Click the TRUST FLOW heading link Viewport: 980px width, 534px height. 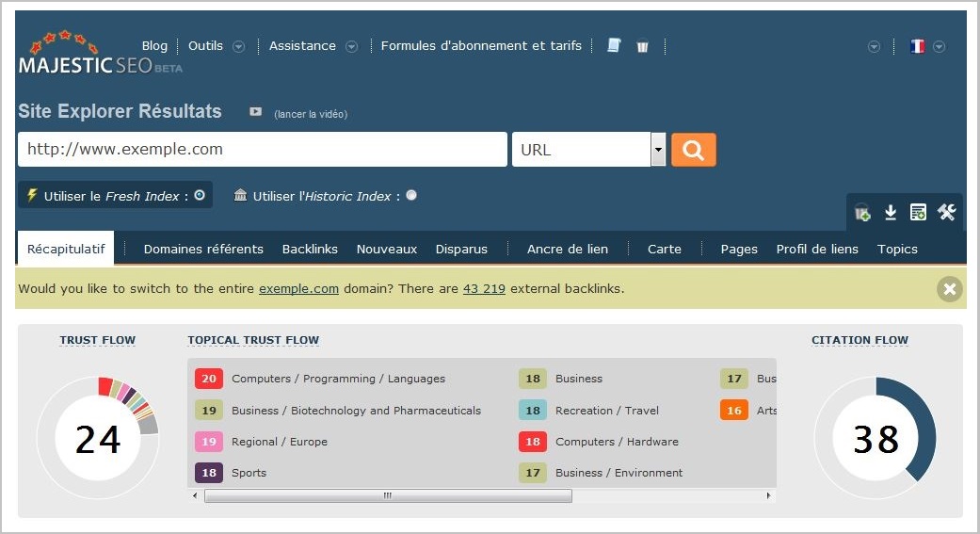coord(98,340)
